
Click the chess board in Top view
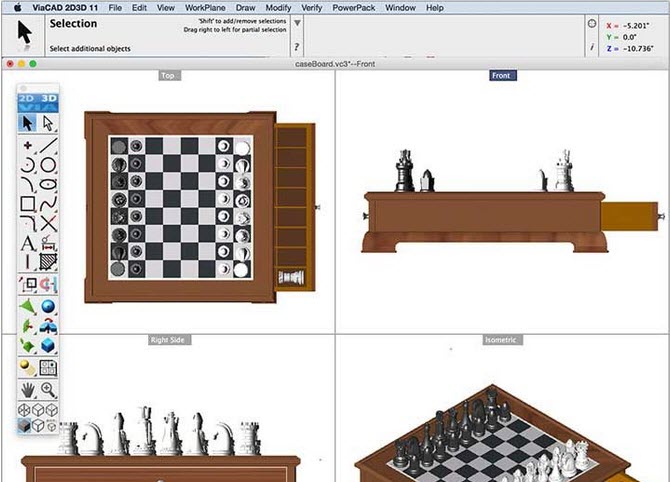[180, 208]
